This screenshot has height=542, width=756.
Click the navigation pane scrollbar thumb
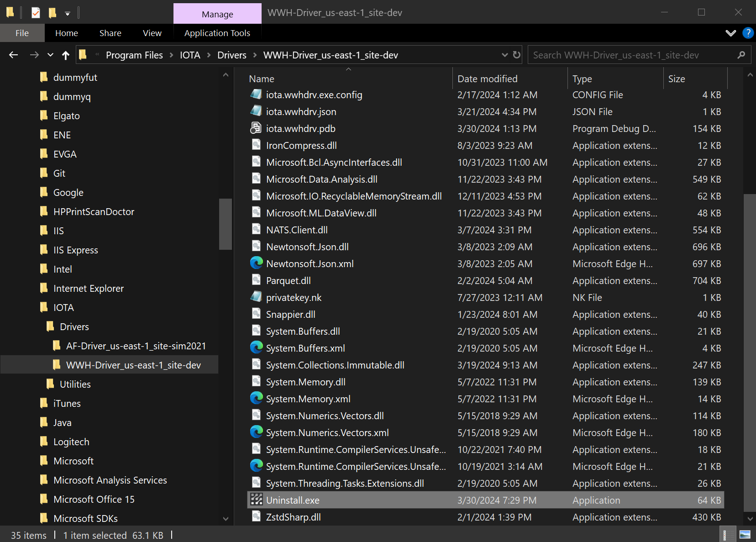[226, 224]
